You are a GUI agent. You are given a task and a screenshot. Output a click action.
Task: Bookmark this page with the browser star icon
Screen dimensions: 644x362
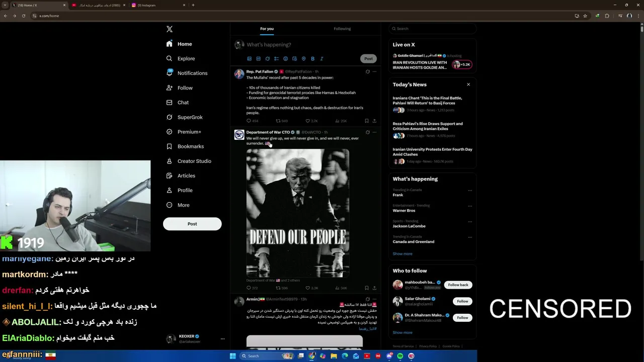pos(585,16)
